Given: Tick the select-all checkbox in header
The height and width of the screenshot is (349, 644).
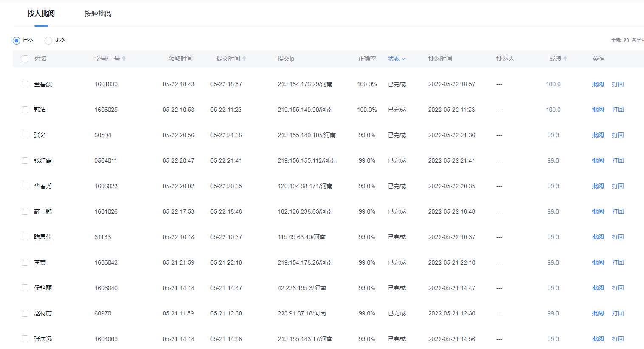Looking at the screenshot, I should (25, 59).
